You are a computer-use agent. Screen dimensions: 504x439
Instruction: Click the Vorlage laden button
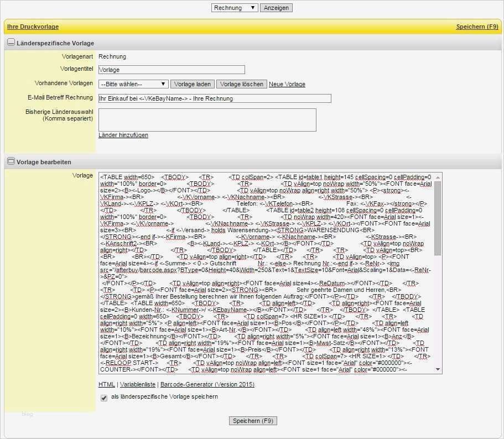[192, 84]
